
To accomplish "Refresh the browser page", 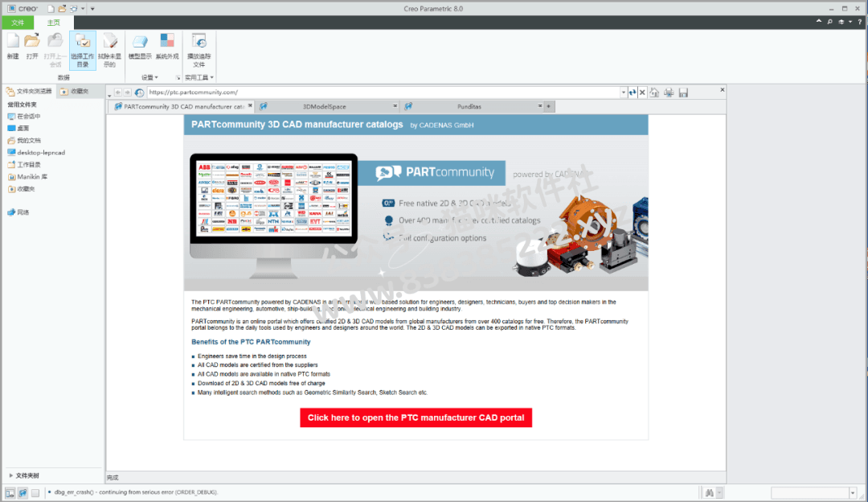I will pos(633,93).
